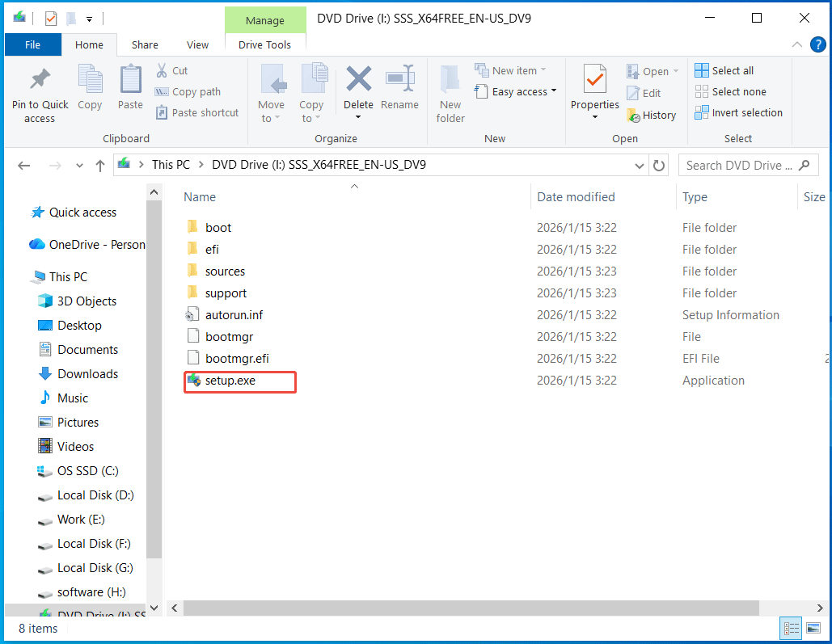
Task: Expand the breadcrumb arrow after This PC
Action: [201, 165]
